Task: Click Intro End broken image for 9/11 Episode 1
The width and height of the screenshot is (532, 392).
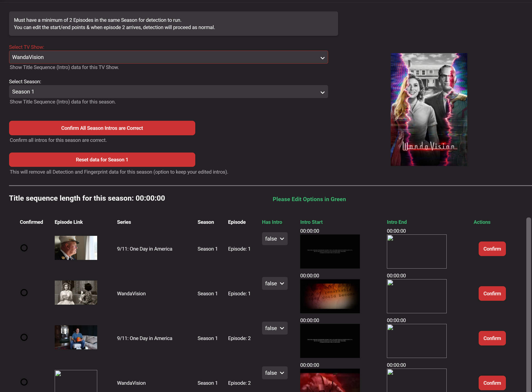Action: tap(417, 251)
